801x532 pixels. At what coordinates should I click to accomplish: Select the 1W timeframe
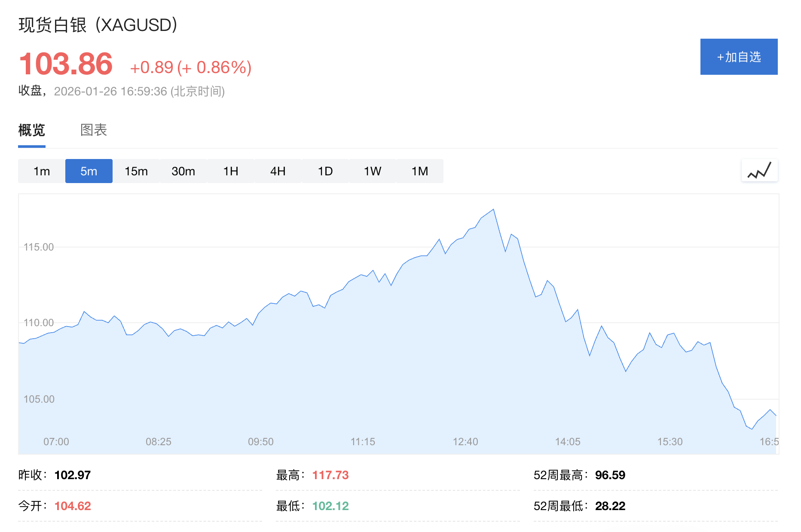(x=372, y=171)
